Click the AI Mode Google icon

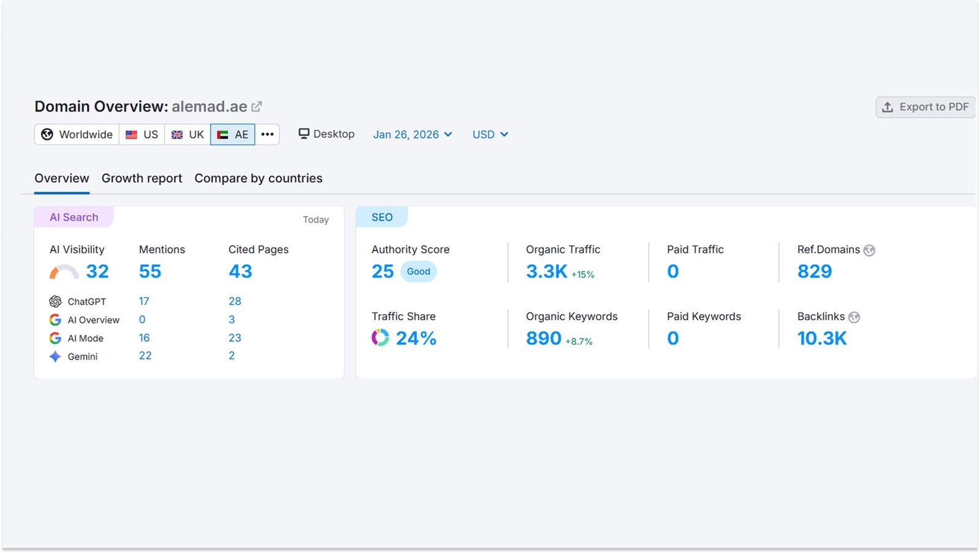click(x=55, y=338)
